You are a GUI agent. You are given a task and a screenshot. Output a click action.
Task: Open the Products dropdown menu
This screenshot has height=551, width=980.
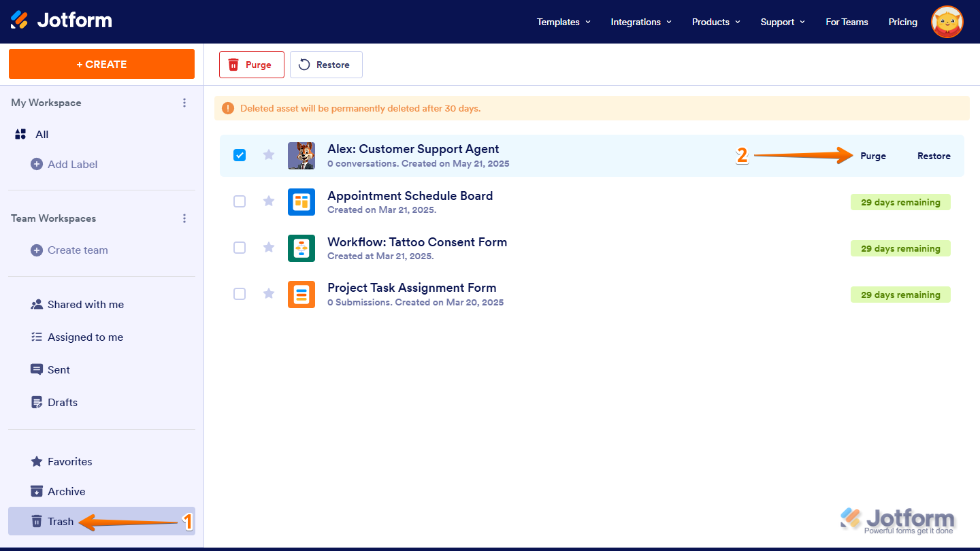715,21
